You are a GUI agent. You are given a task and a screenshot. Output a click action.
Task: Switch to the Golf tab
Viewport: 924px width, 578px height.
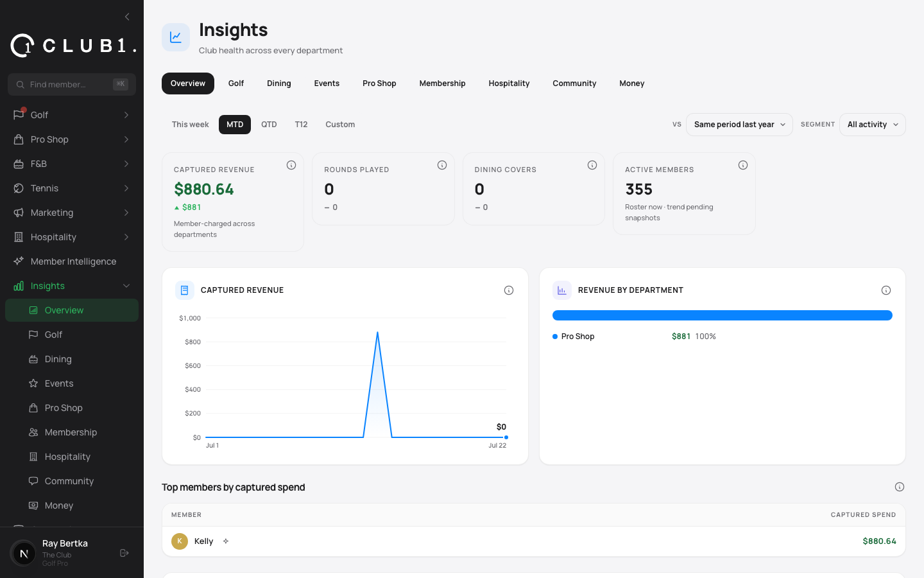tap(236, 83)
